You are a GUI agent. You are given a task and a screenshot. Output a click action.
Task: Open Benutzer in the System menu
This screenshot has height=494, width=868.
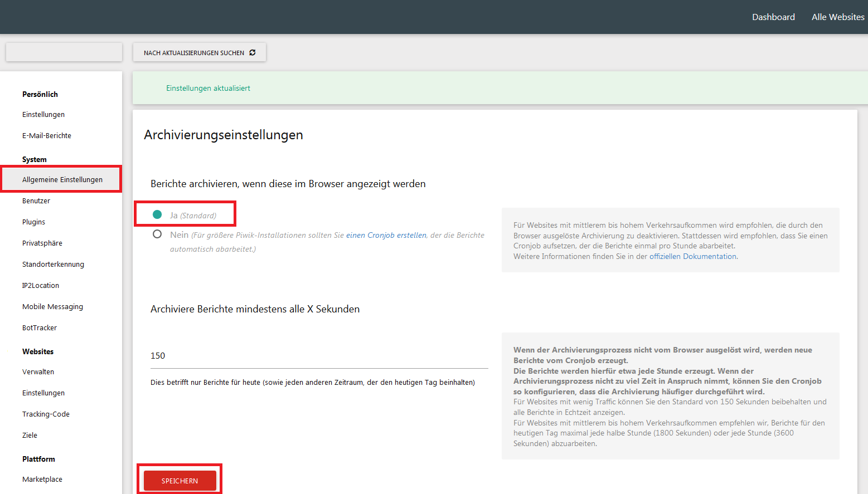(36, 200)
